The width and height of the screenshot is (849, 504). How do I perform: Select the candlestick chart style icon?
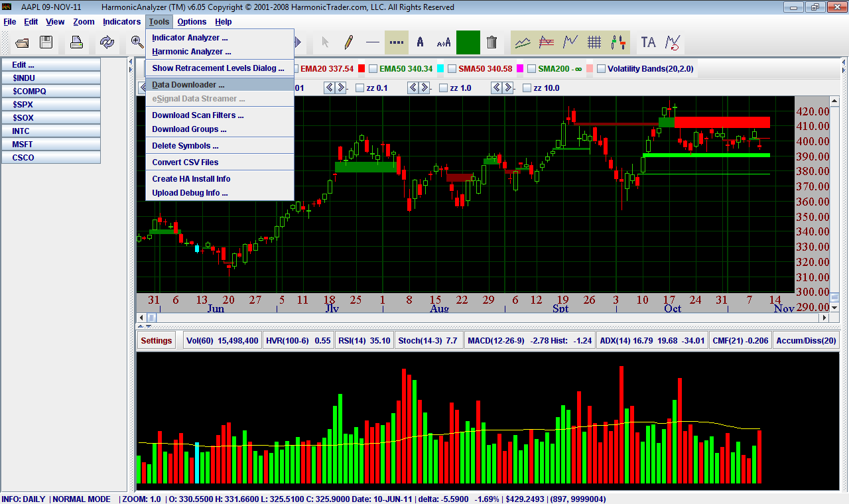coord(618,42)
